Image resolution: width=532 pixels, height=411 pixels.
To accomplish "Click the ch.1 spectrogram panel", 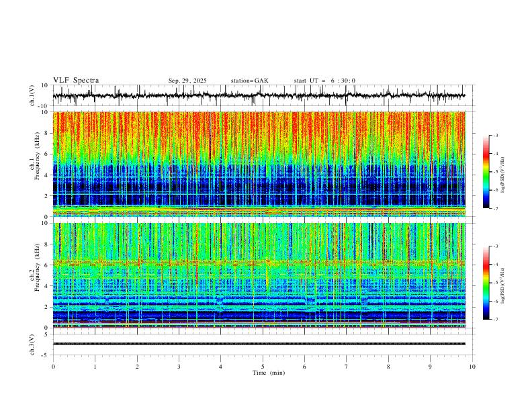I will click(x=259, y=164).
